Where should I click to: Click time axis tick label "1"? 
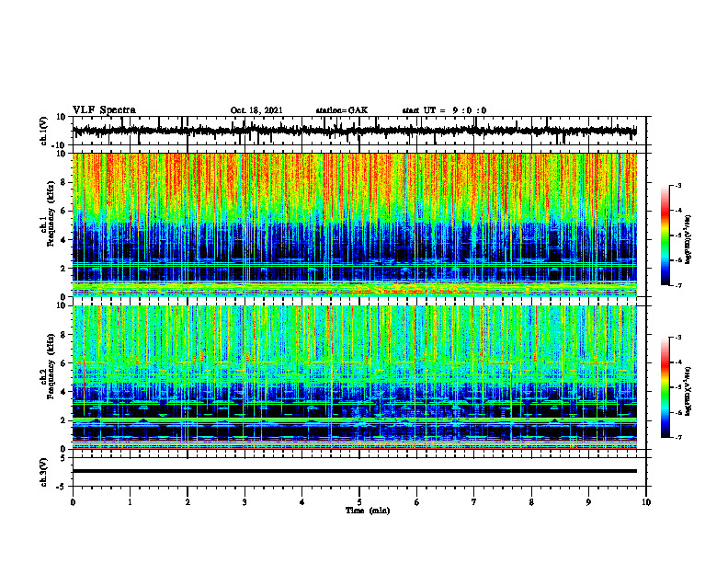(x=130, y=502)
